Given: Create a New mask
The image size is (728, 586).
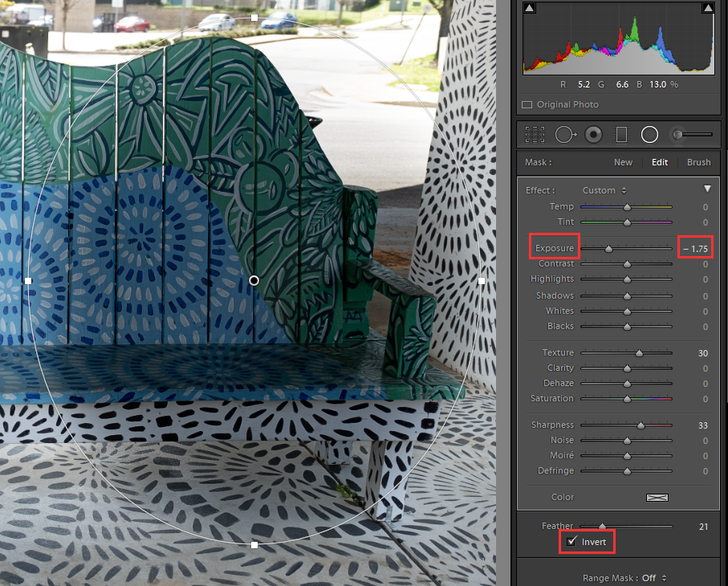Looking at the screenshot, I should pos(623,161).
